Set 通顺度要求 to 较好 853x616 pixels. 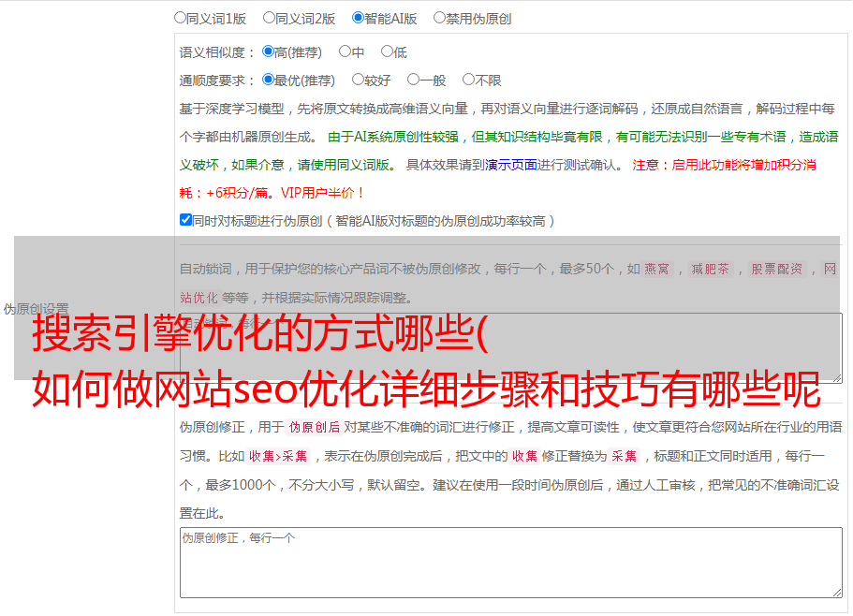click(358, 80)
